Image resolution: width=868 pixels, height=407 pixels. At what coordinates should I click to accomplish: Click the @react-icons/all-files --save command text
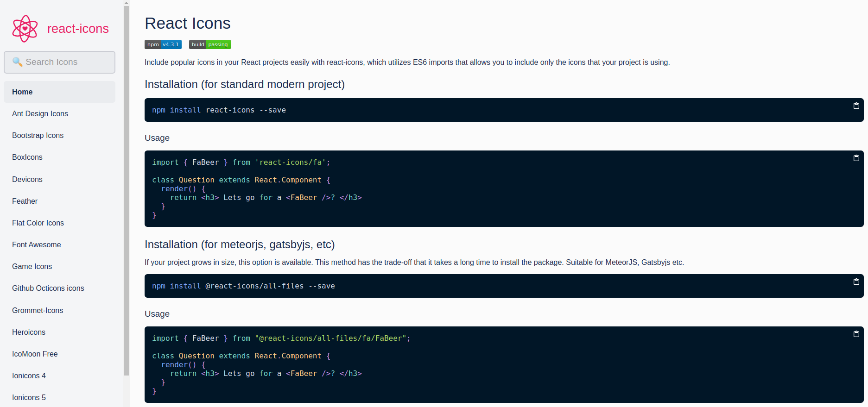pos(270,286)
